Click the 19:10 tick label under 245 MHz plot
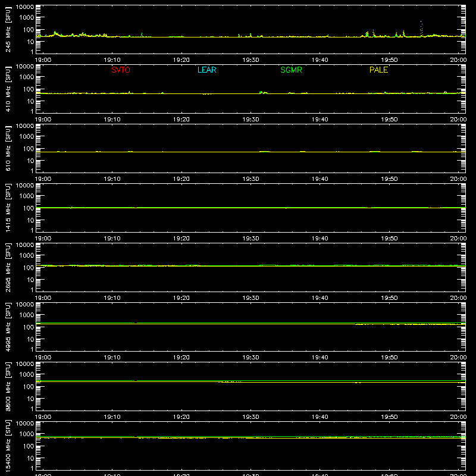The image size is (476, 476). [112, 60]
